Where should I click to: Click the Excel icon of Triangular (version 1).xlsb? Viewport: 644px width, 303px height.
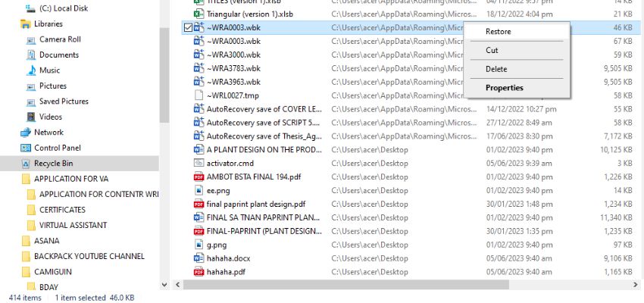(199, 14)
